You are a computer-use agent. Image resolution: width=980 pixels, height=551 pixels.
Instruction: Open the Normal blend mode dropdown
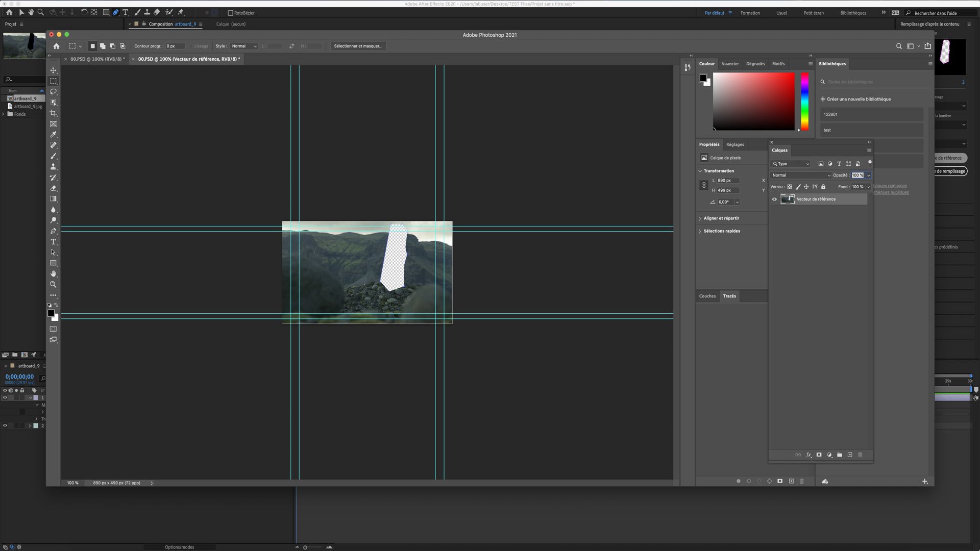pyautogui.click(x=800, y=175)
